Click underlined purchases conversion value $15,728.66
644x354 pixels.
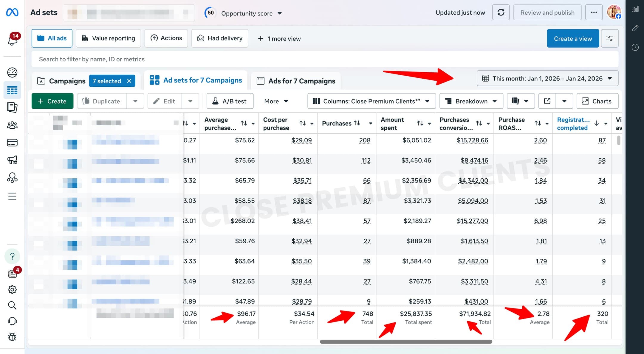click(x=472, y=140)
